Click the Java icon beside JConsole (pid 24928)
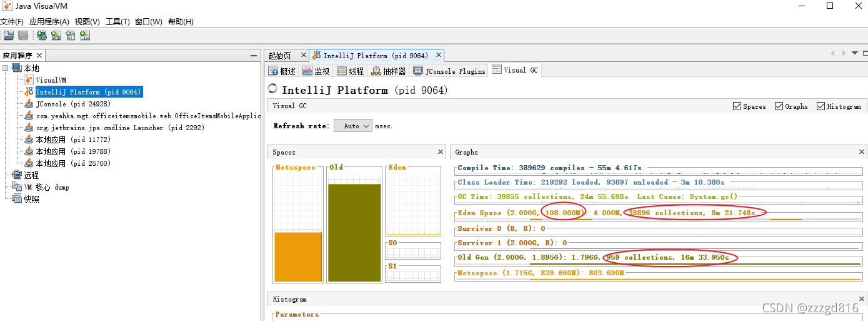The width and height of the screenshot is (868, 321). (29, 104)
